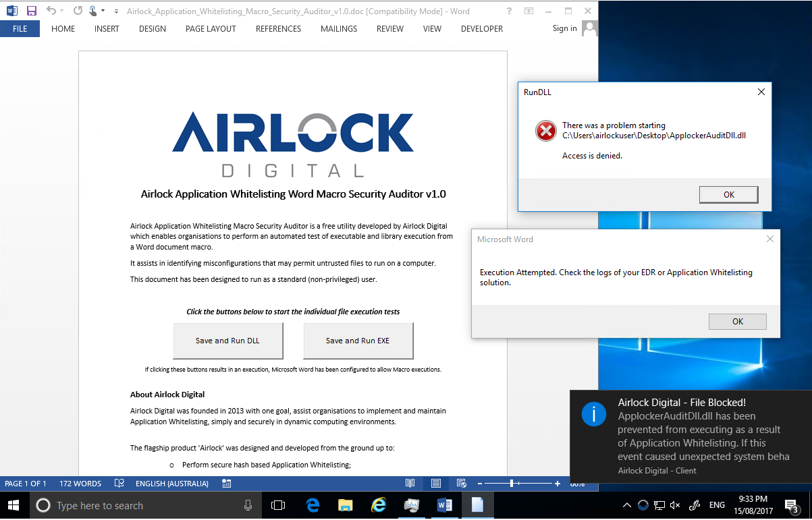This screenshot has height=520, width=812.
Task: Select the Web Layout view icon
Action: click(462, 483)
